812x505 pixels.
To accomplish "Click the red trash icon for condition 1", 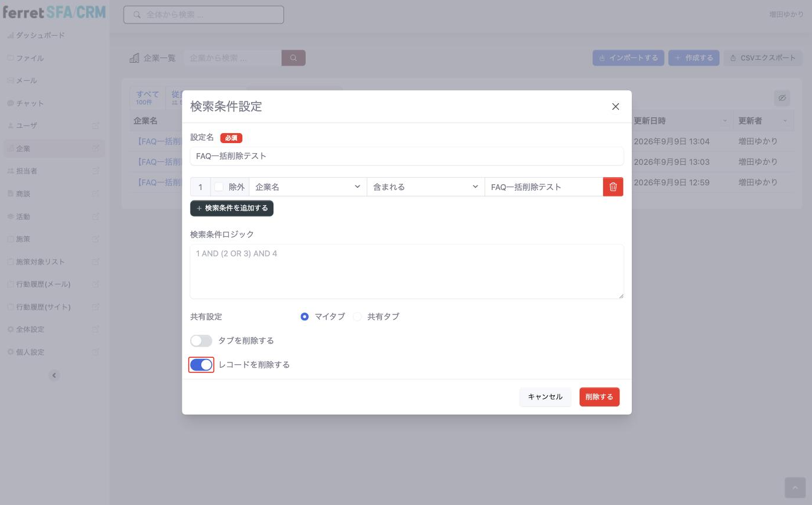I will [613, 187].
